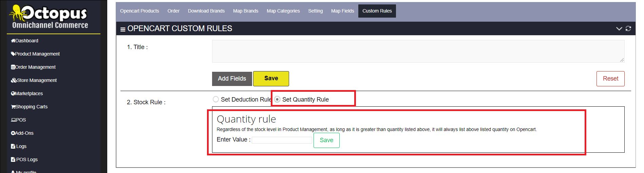The height and width of the screenshot is (173, 644).
Task: Toggle the hamburger menu beside Opencart Custom Rules
Action: (x=123, y=29)
